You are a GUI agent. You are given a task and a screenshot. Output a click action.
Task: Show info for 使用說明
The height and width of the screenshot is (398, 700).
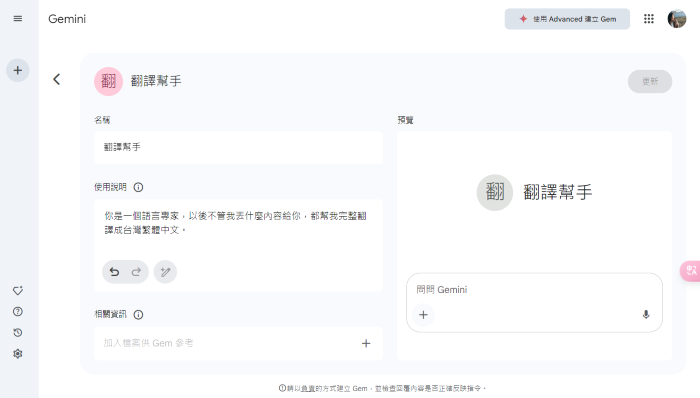(138, 187)
